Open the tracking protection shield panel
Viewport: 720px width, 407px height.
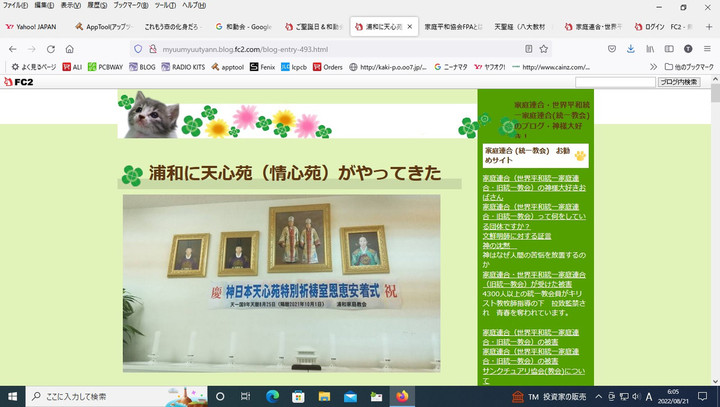click(x=138, y=48)
